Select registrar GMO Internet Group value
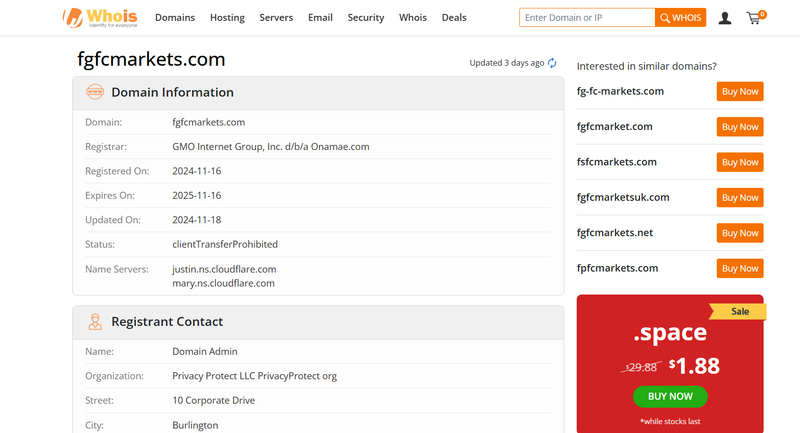800x433 pixels. (x=271, y=146)
